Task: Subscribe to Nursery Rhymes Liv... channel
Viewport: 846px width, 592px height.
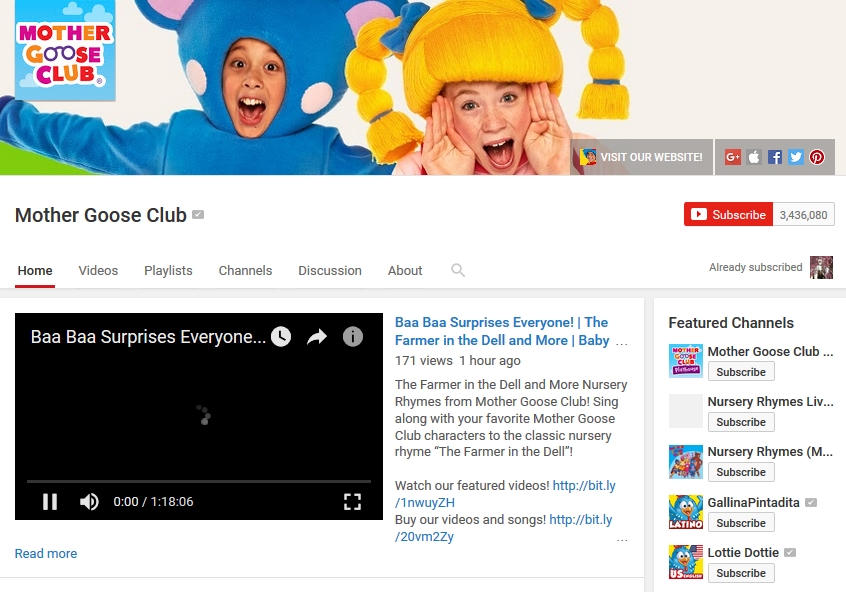Action: coord(741,422)
